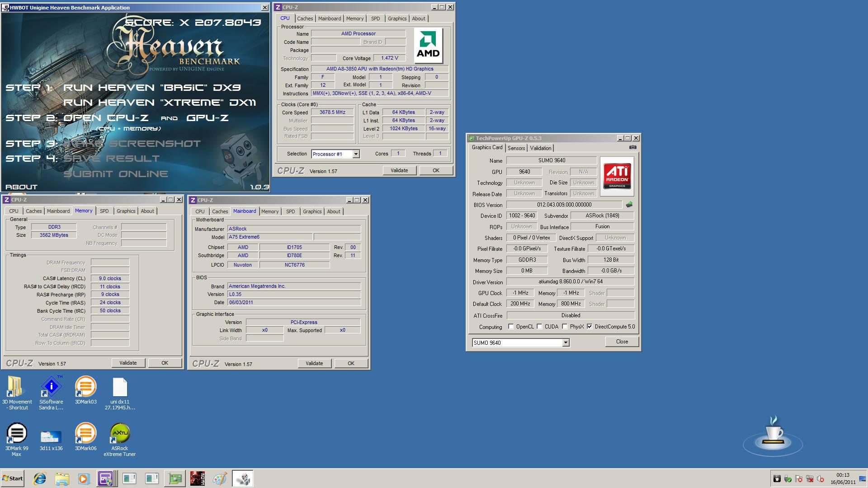The image size is (868, 488).
Task: Click OK in CPU-Z Mainboard window
Action: 351,363
